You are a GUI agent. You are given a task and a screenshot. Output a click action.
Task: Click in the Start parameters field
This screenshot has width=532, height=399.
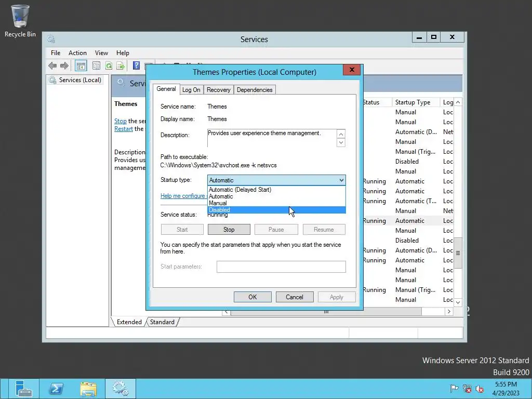281,267
